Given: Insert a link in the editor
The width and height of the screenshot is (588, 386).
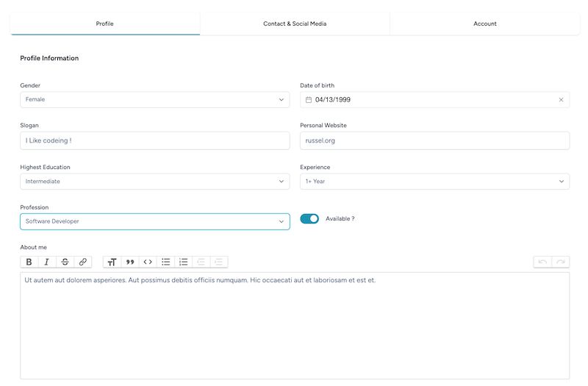Looking at the screenshot, I should tap(83, 262).
